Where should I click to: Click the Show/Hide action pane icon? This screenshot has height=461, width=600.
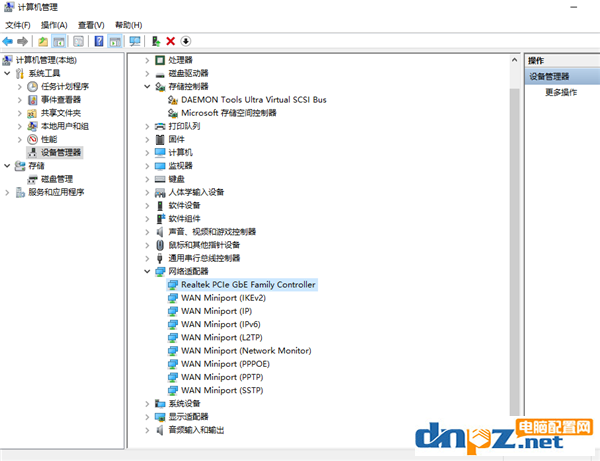[x=115, y=41]
